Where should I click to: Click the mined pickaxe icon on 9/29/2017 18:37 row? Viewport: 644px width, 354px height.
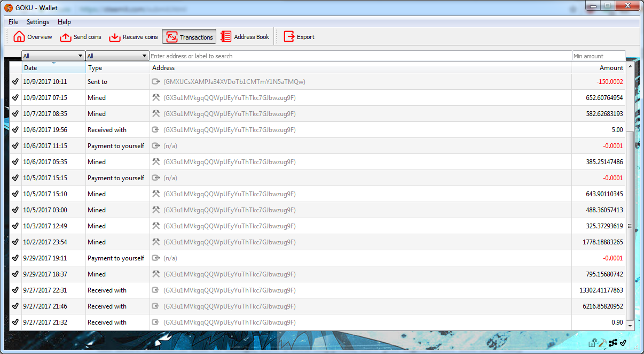tap(156, 274)
